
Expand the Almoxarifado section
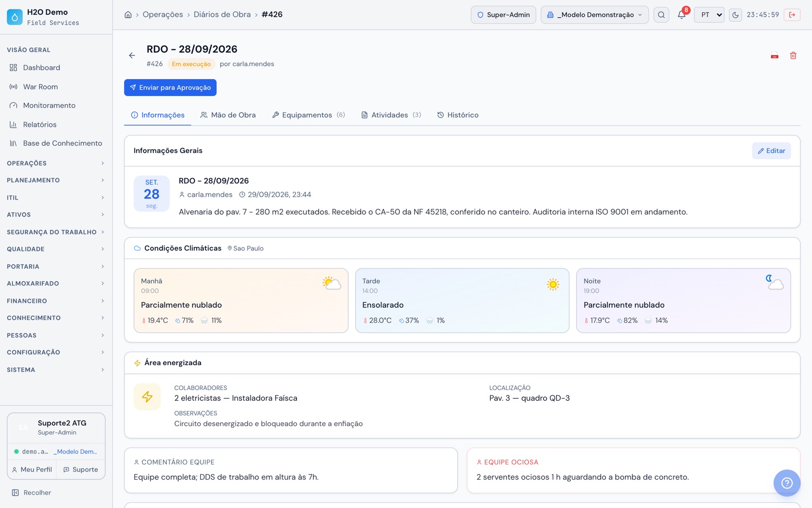point(56,283)
